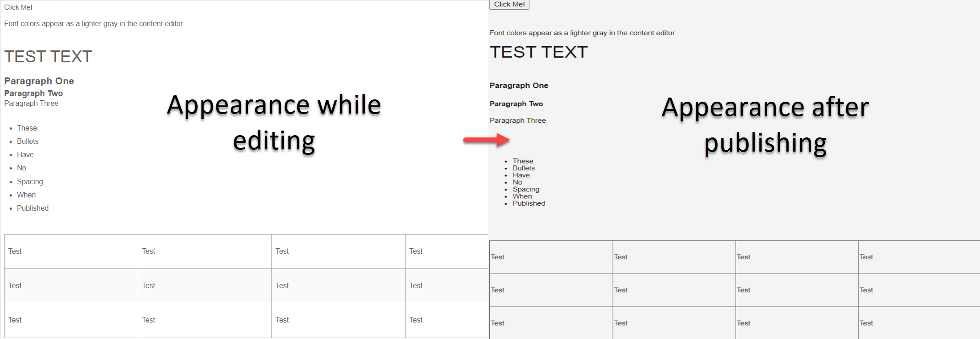The image size is (980, 339).
Task: Select the gray TEST TEXT heading in editor
Action: point(48,57)
